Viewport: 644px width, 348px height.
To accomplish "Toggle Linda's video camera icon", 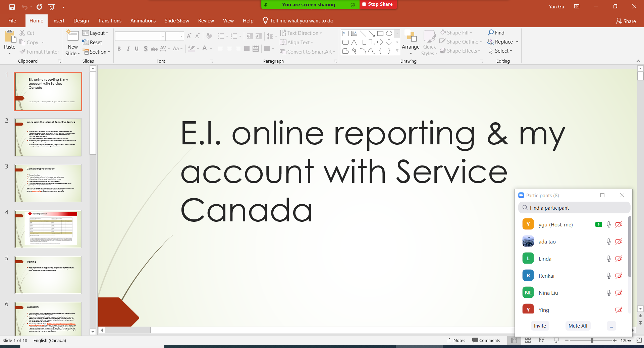I will click(619, 259).
